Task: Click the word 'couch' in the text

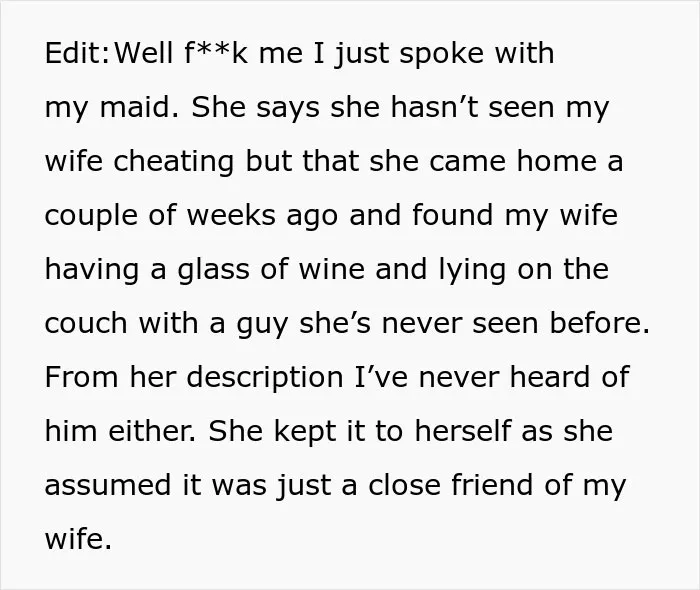Action: pyautogui.click(x=86, y=323)
